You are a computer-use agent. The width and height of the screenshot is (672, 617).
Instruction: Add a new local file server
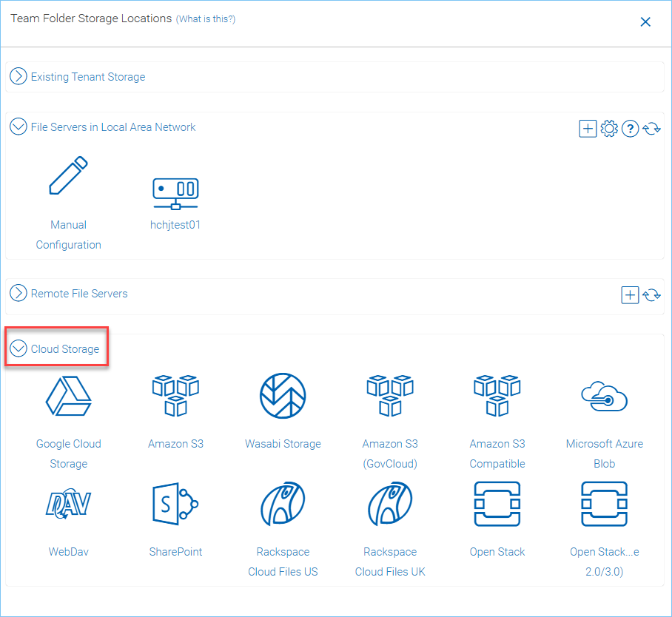point(588,129)
